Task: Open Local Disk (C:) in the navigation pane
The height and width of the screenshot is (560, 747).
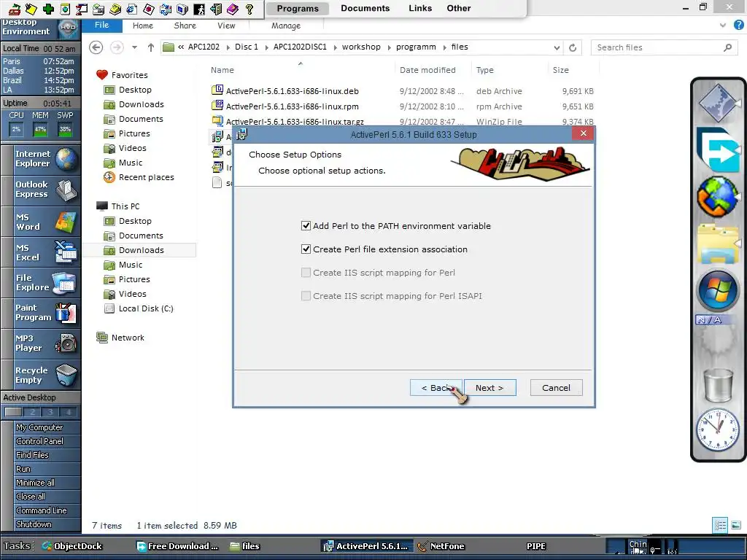Action: 146,308
